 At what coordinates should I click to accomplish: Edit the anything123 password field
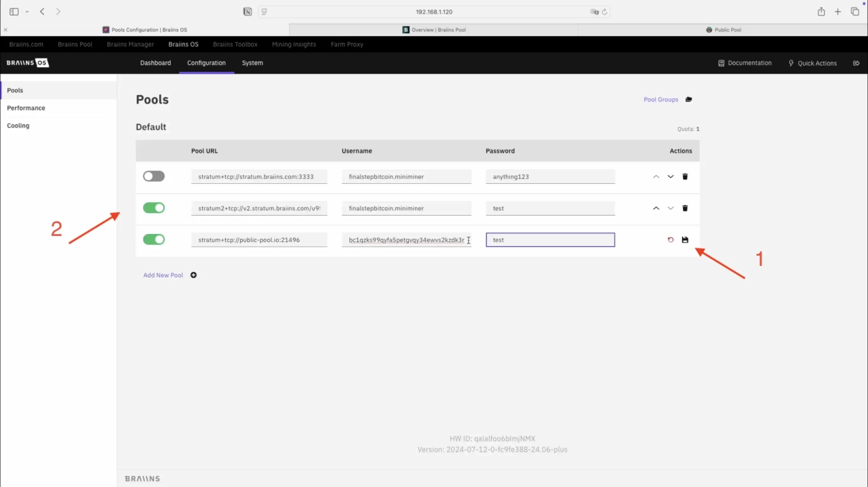551,176
